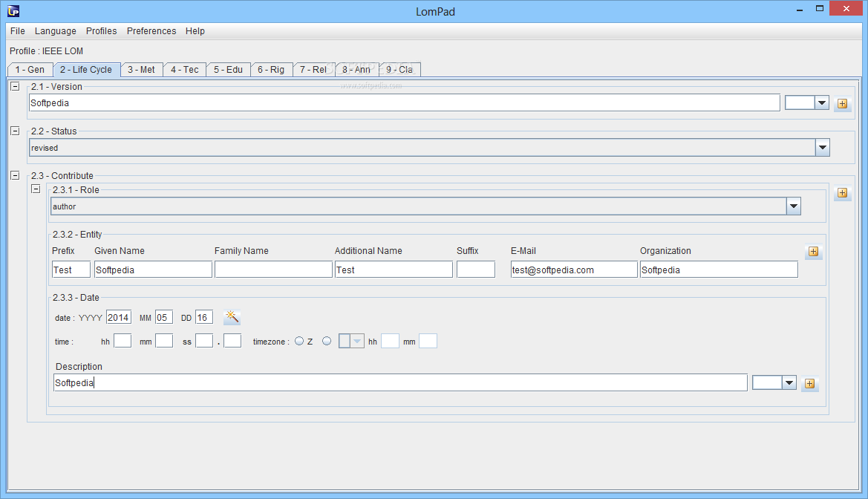
Task: Open the Language menu
Action: pos(56,31)
